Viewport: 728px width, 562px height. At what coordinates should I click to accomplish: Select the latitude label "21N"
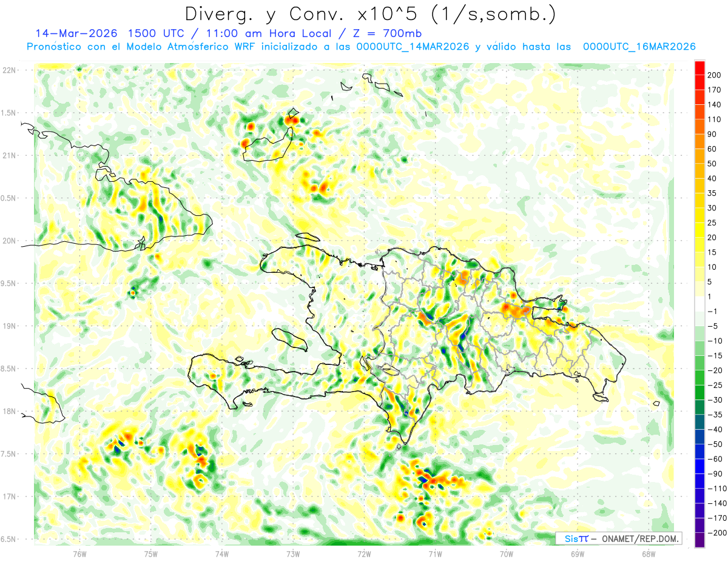coord(9,156)
